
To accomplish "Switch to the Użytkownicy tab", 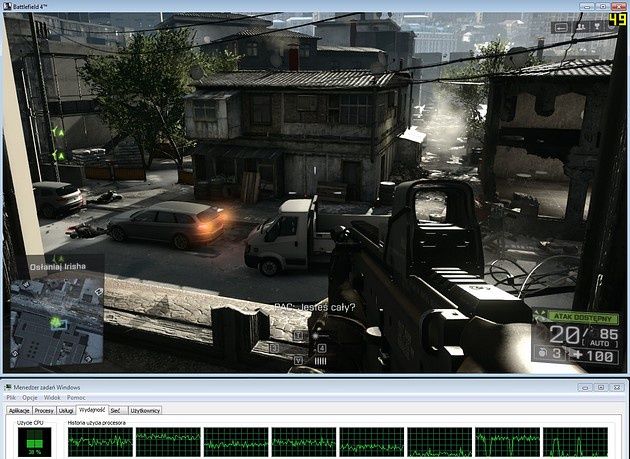I will click(x=145, y=410).
